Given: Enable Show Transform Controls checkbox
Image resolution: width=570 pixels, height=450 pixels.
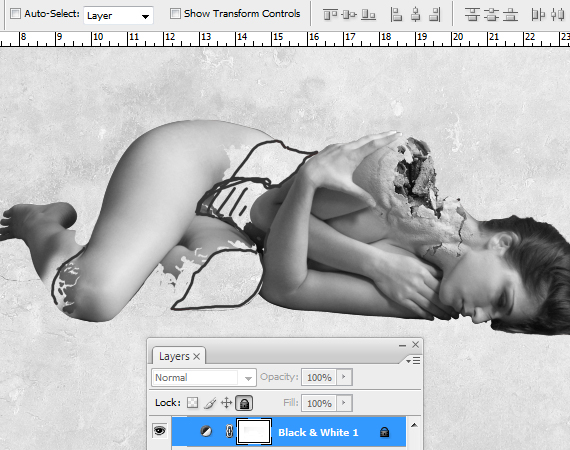Looking at the screenshot, I should (175, 14).
